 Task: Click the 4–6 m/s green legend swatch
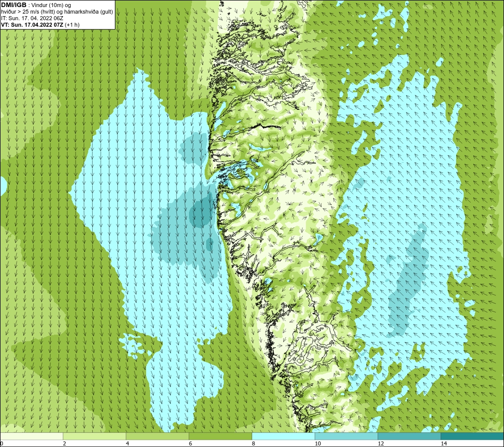tap(157, 436)
